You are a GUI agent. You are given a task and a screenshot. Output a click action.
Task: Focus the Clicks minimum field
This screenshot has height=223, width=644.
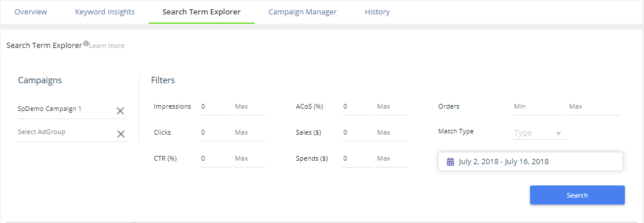point(216,132)
